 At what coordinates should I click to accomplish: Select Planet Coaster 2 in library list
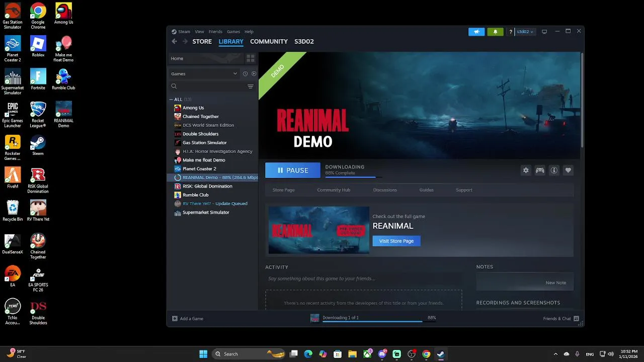pos(213,169)
